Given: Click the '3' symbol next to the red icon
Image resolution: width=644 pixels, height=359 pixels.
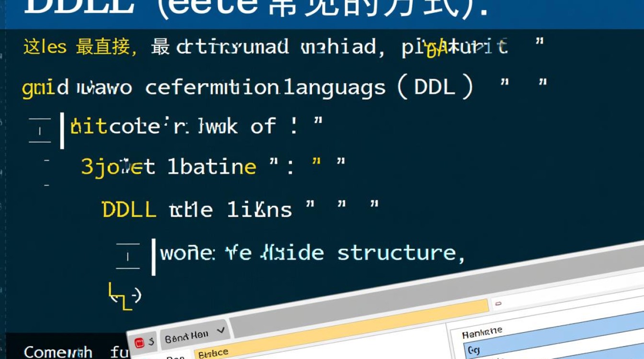Looking at the screenshot, I should (x=151, y=342).
